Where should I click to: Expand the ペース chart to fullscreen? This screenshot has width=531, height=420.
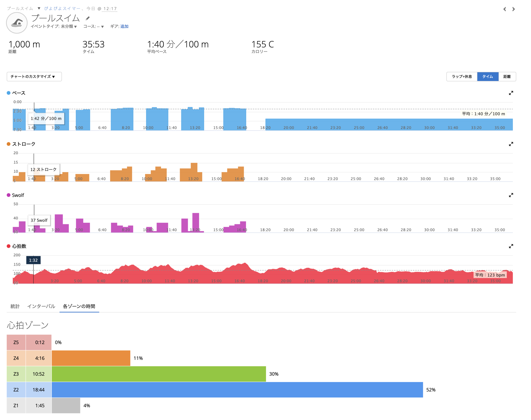(511, 93)
